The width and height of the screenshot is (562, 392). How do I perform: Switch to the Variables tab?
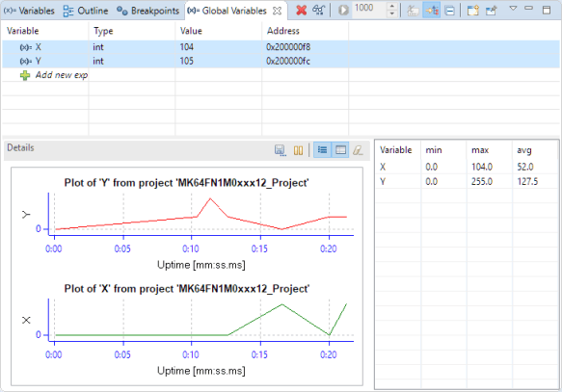[29, 11]
